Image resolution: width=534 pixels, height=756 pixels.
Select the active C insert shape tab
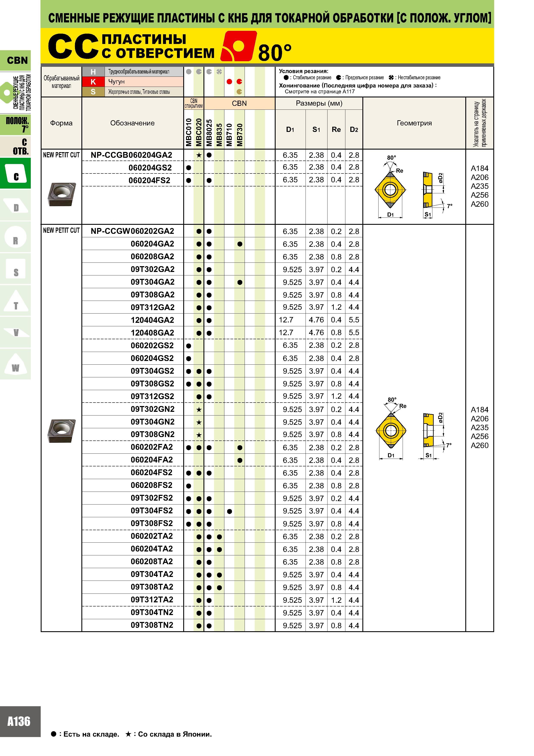click(16, 173)
